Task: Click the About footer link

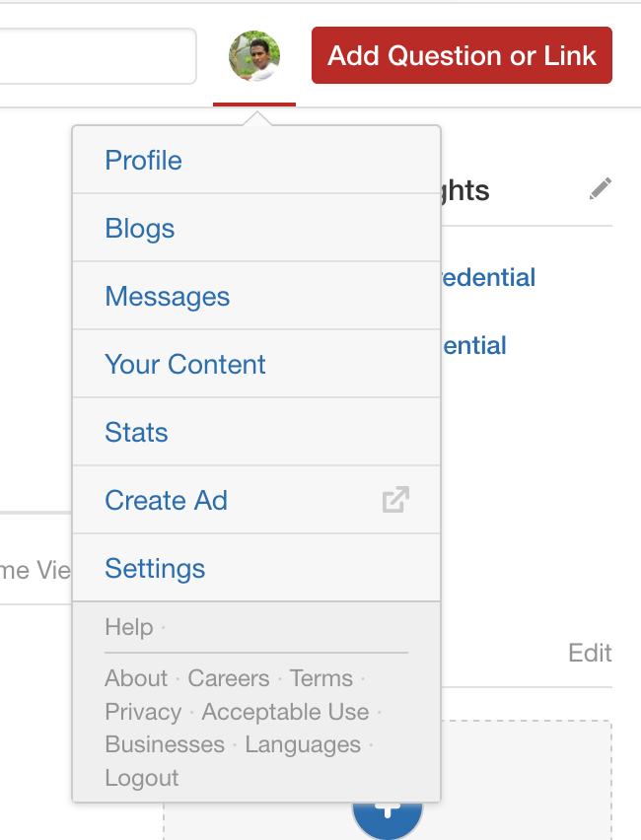Action: 136,678
